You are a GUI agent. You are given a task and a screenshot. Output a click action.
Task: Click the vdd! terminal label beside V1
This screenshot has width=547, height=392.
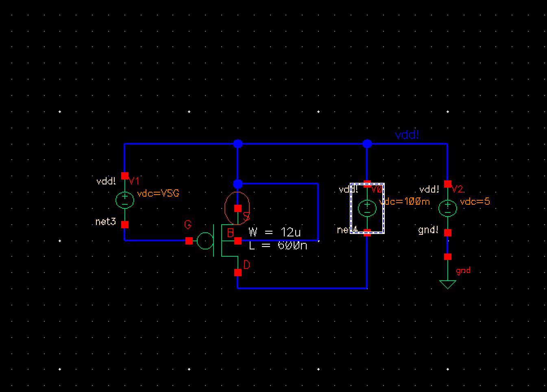(106, 181)
